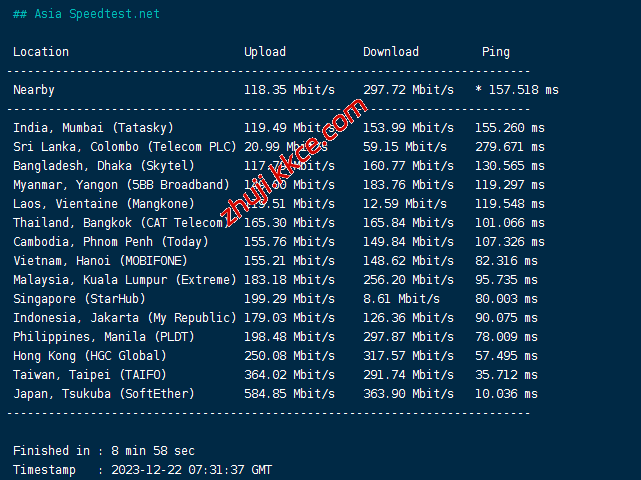Select the Nearby row label
This screenshot has height=480, width=641.
(34, 90)
